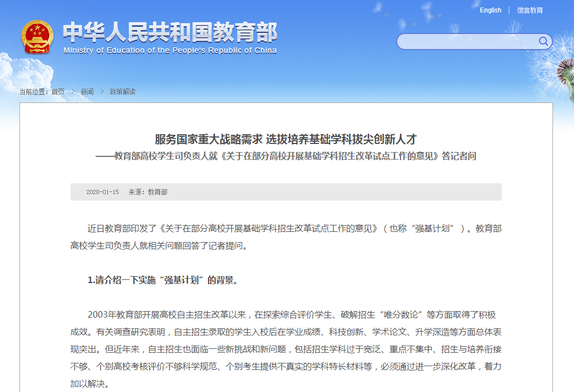Click the publication date 2020-01-15

102,192
